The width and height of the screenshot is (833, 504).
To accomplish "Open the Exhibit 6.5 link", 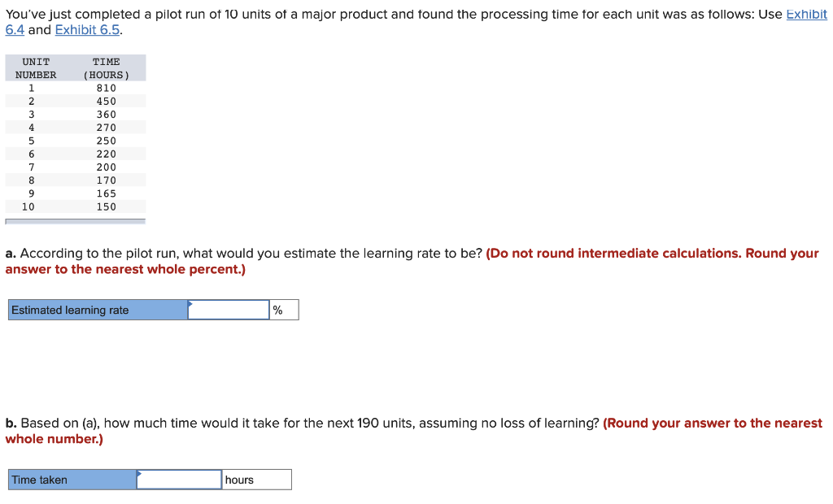I will pos(88,30).
